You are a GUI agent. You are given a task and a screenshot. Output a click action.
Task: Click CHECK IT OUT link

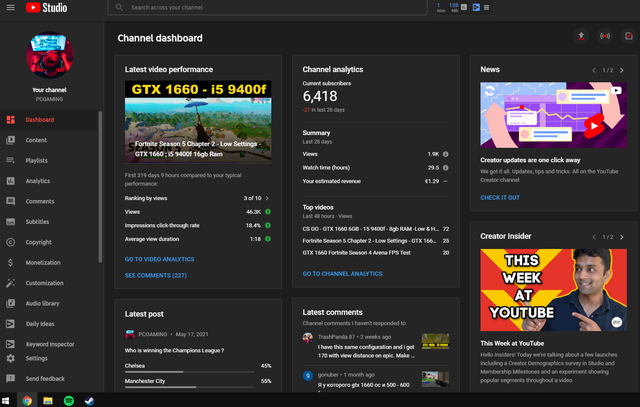click(x=500, y=198)
